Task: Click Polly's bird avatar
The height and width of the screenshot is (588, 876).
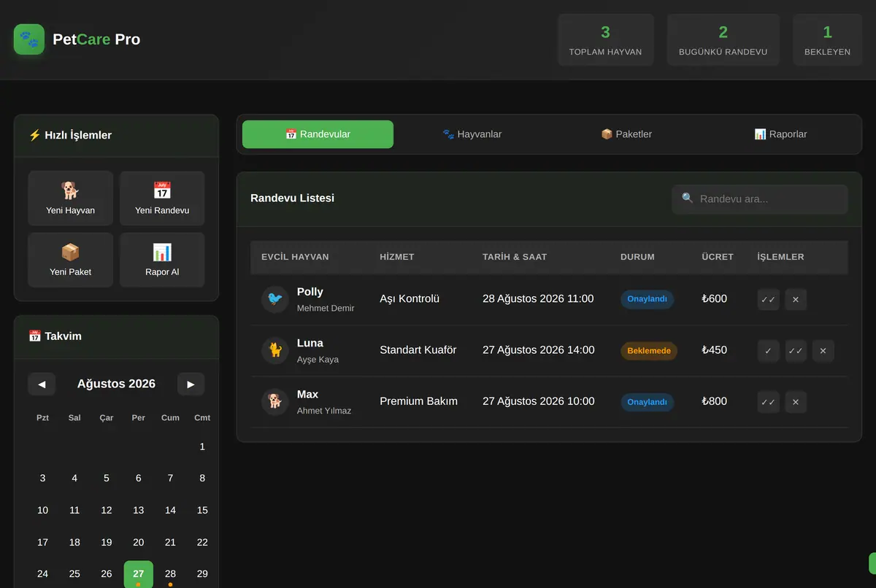Action: pos(275,299)
